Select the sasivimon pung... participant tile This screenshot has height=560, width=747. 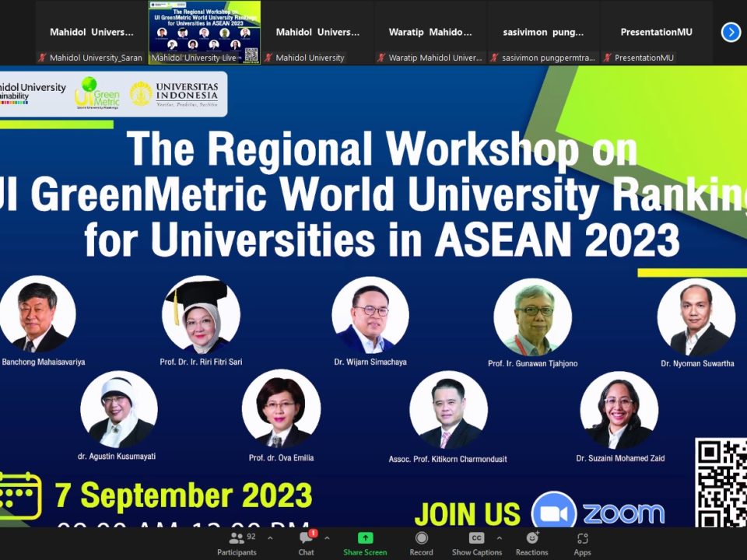tap(543, 33)
